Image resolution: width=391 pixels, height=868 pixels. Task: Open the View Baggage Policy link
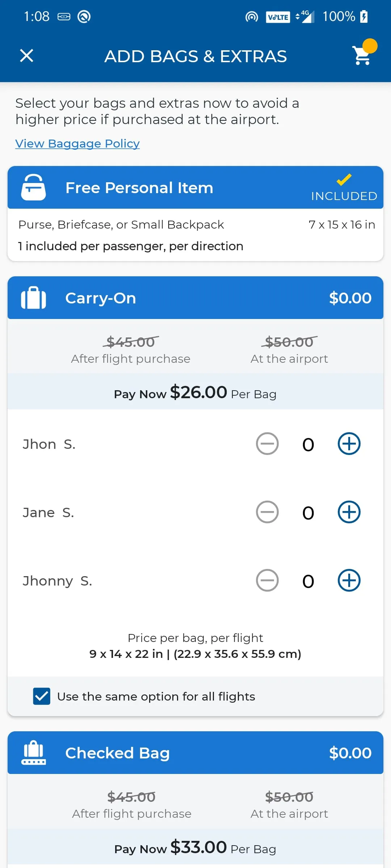[x=77, y=144]
